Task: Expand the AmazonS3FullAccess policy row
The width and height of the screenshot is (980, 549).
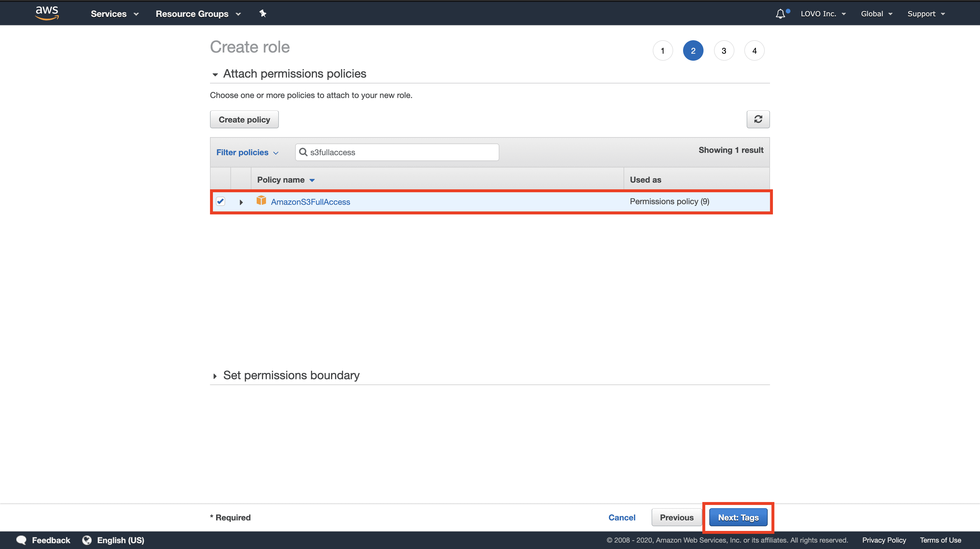Action: pyautogui.click(x=241, y=202)
